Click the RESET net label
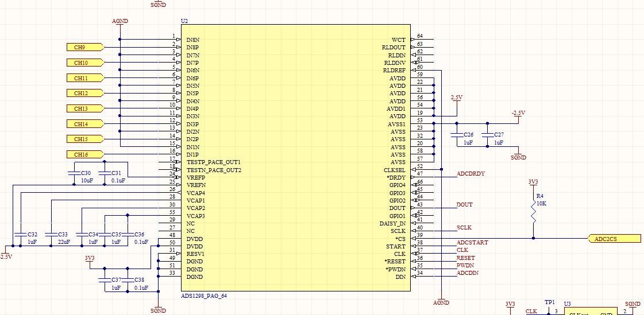644x315 pixels. 466,258
